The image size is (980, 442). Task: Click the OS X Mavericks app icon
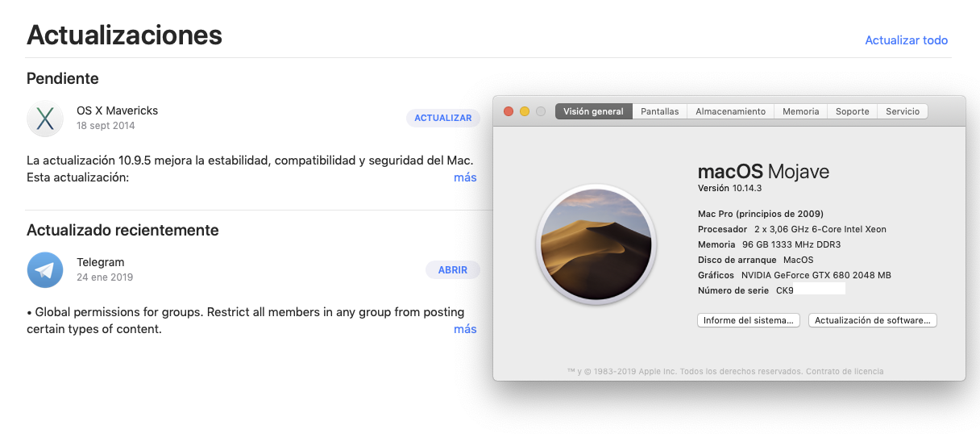click(x=45, y=119)
